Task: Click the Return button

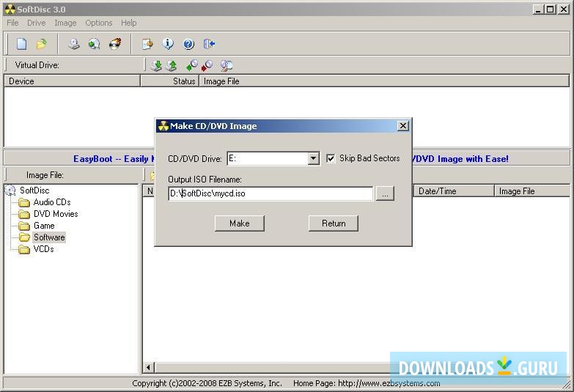Action: 334,223
